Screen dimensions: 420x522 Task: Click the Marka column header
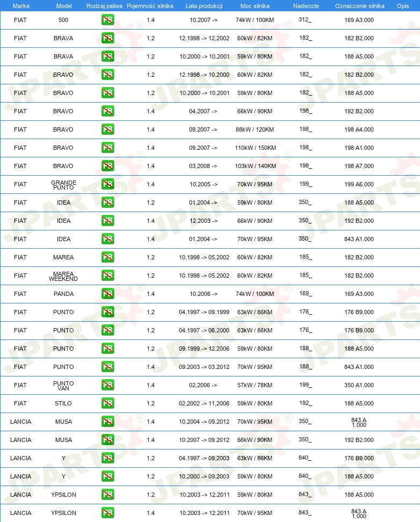(21, 6)
